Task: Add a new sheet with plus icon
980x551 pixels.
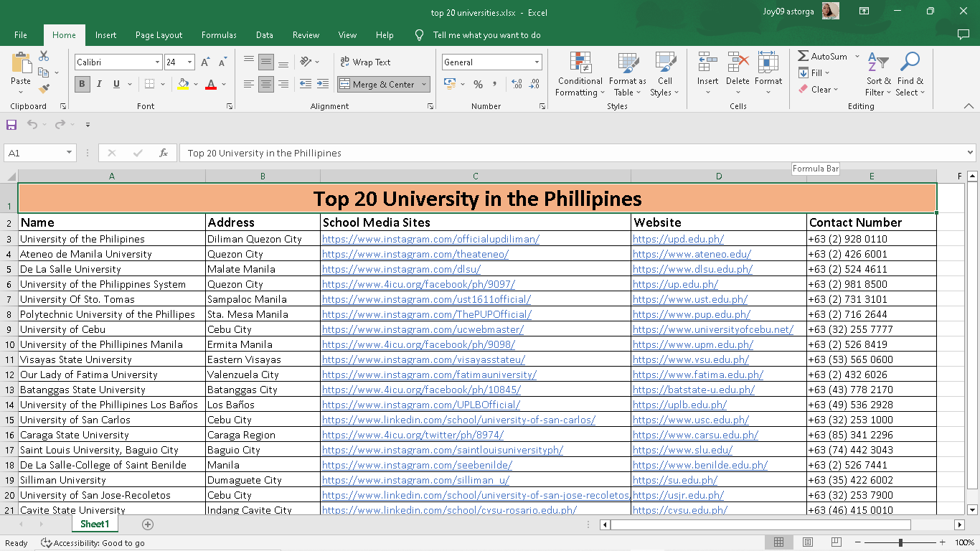Action: click(148, 524)
